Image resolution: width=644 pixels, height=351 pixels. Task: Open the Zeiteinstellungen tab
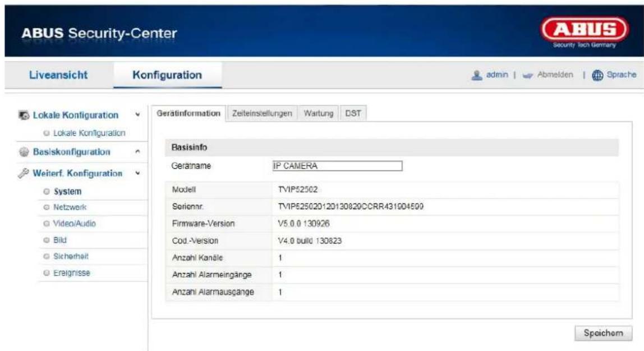(262, 113)
